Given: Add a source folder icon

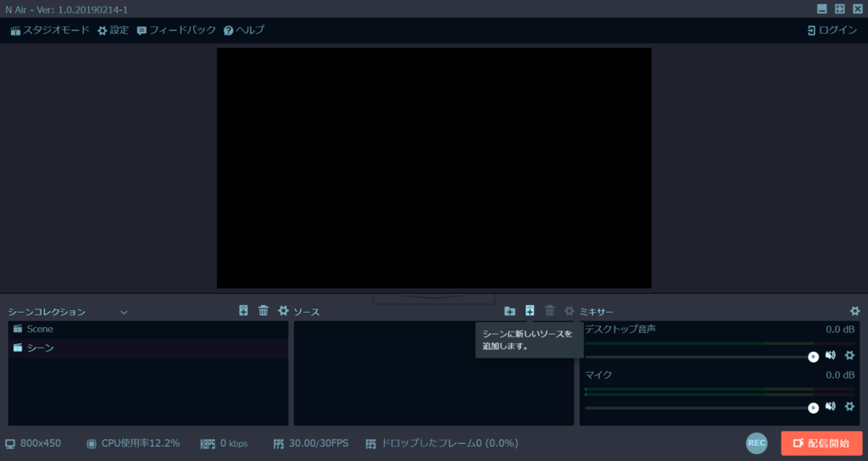Looking at the screenshot, I should (509, 311).
